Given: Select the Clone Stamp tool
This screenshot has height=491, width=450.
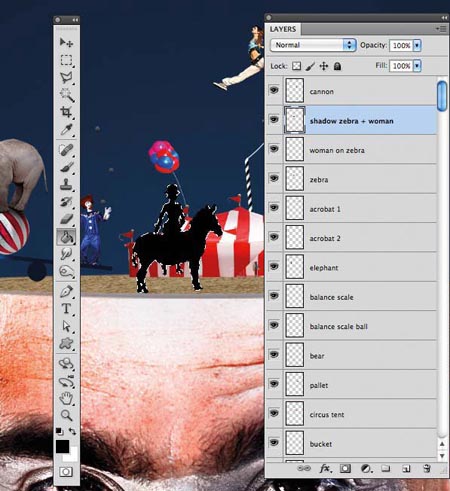Looking at the screenshot, I should (x=66, y=184).
